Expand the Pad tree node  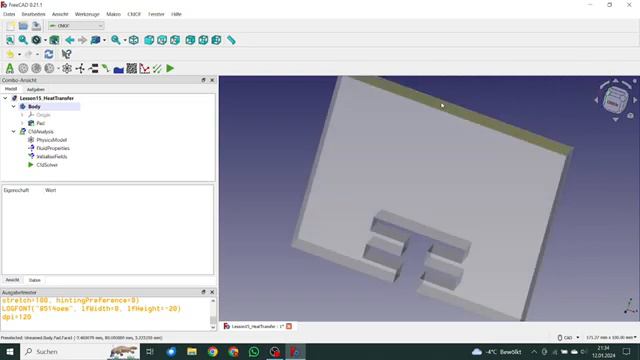pos(22,123)
